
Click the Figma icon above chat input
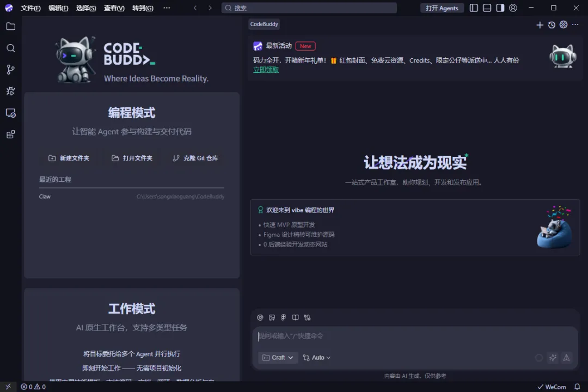(284, 318)
